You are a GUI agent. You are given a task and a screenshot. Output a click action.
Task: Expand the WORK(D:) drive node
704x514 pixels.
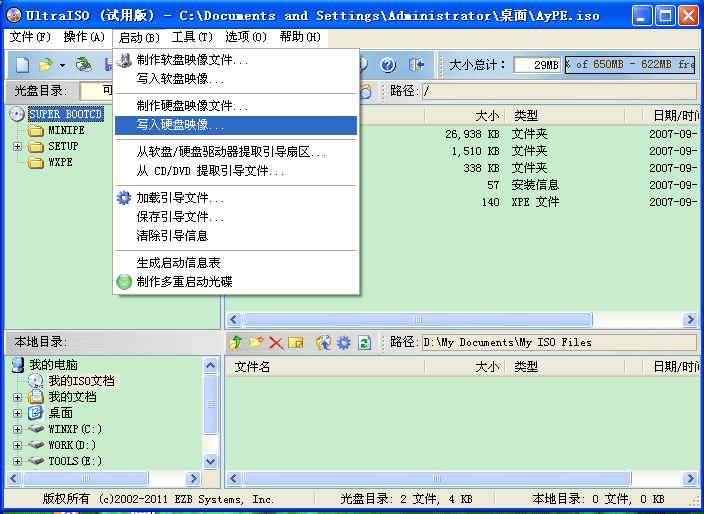coord(18,445)
